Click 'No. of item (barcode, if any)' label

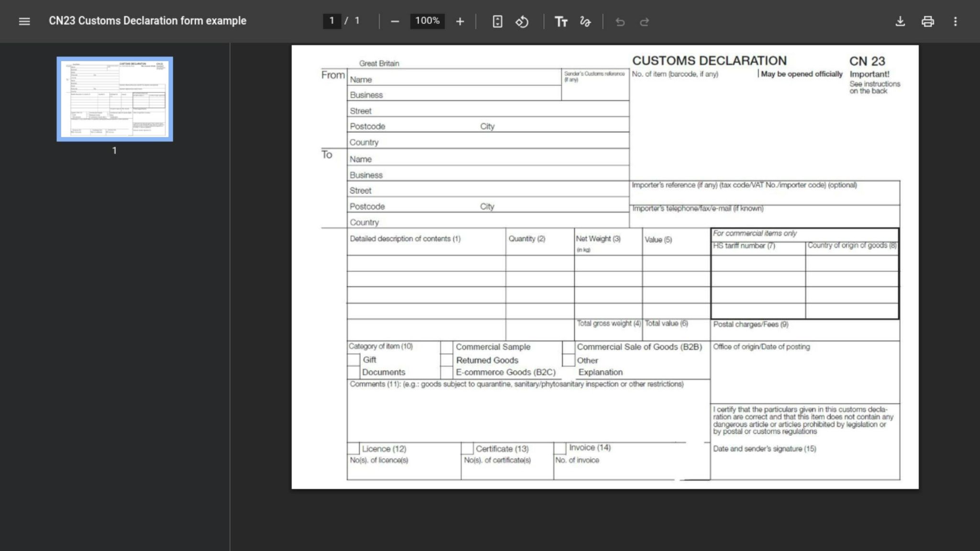click(x=675, y=74)
